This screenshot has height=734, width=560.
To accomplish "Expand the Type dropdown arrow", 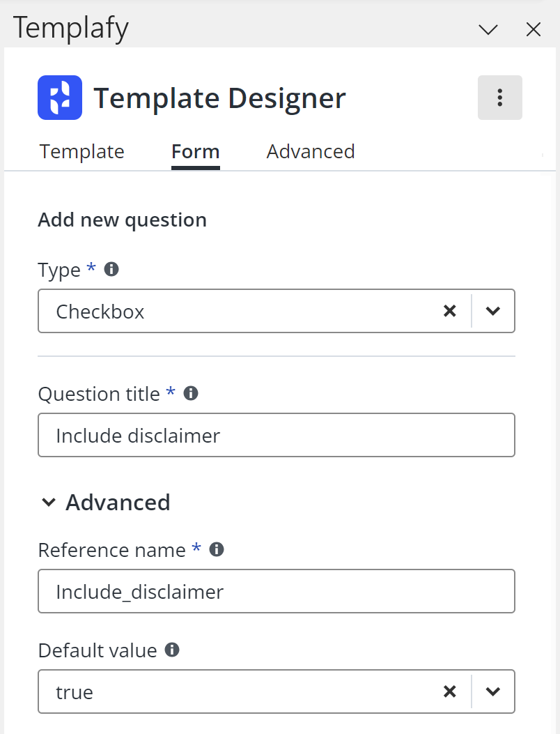I will coord(493,311).
